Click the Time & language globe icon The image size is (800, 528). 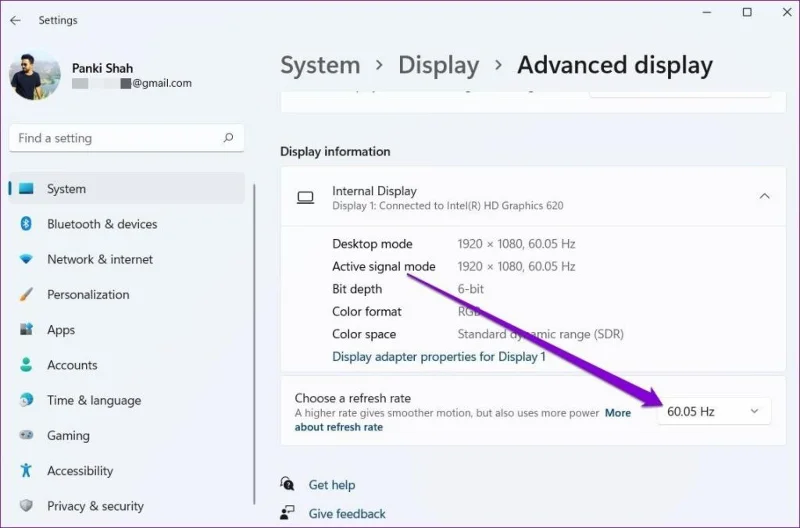click(26, 400)
